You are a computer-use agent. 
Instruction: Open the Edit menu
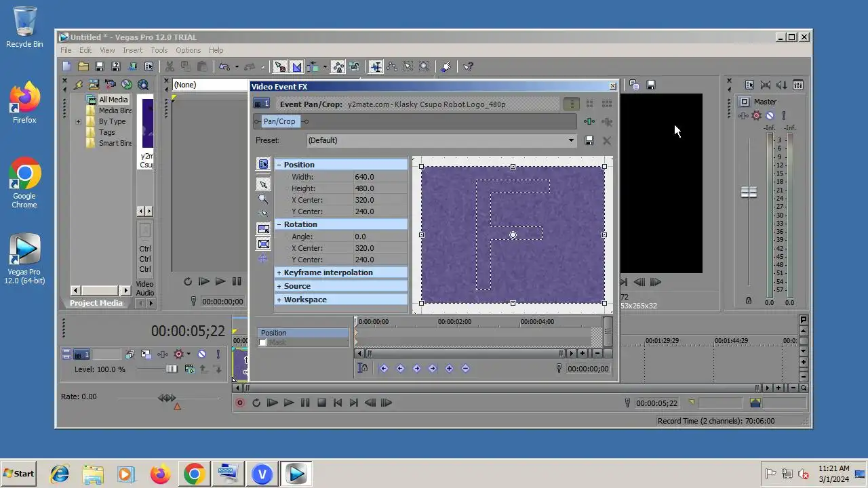click(85, 50)
